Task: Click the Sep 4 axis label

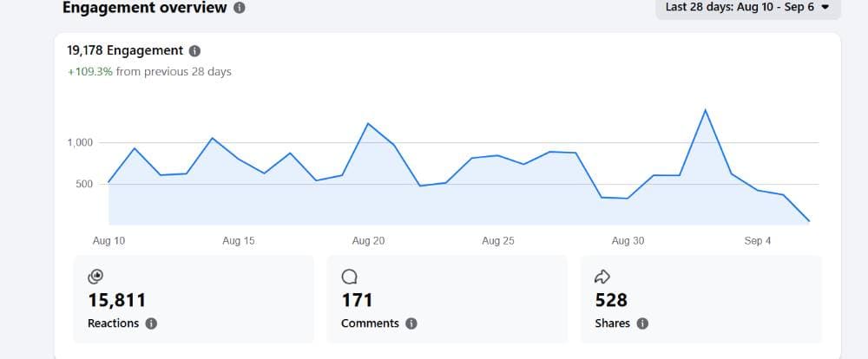Action: point(757,241)
